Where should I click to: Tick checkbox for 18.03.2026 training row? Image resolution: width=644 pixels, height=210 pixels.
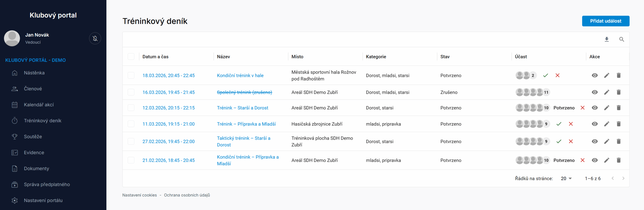point(131,75)
